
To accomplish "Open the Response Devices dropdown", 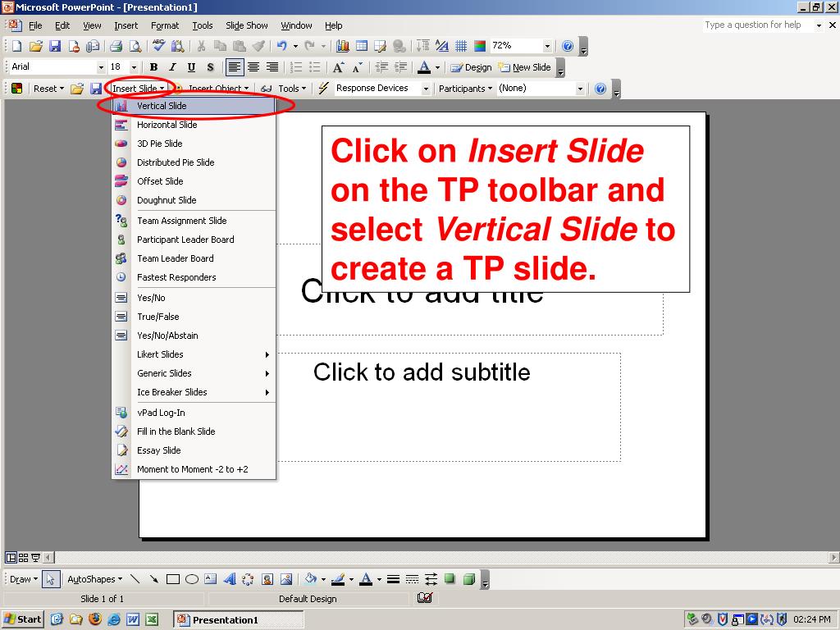I will [426, 89].
